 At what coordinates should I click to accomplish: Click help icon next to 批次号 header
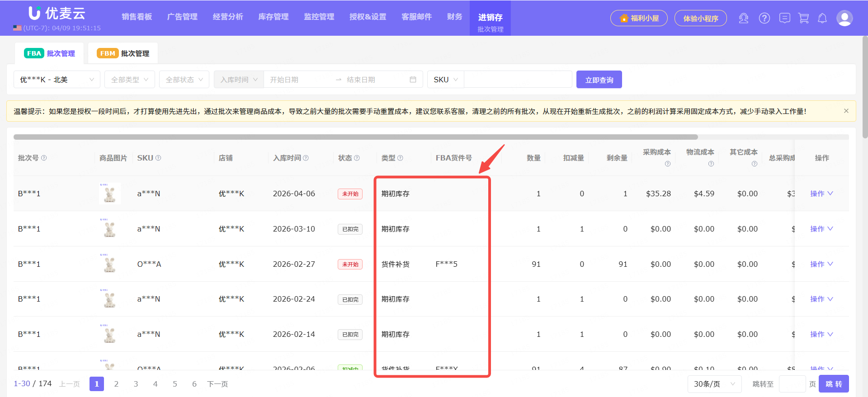click(x=44, y=158)
